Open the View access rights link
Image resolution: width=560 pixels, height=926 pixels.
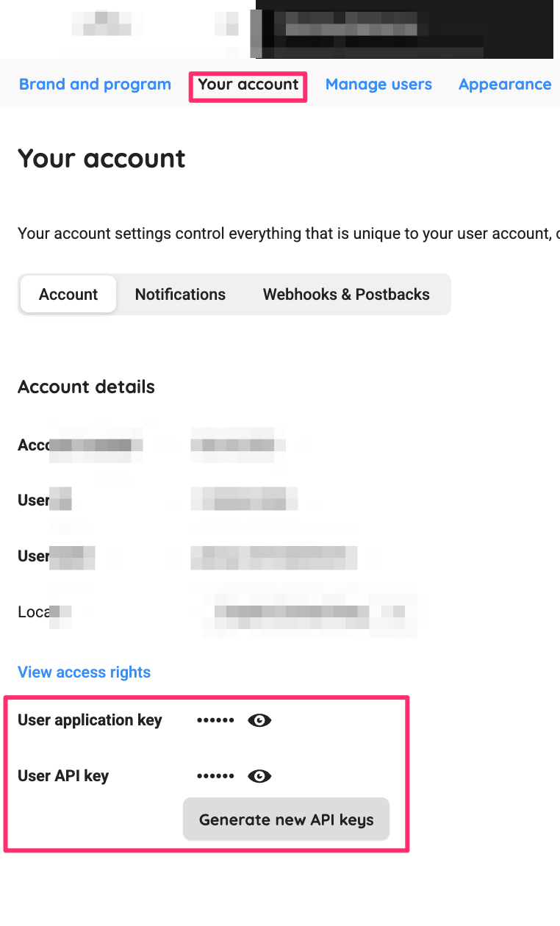click(x=84, y=672)
